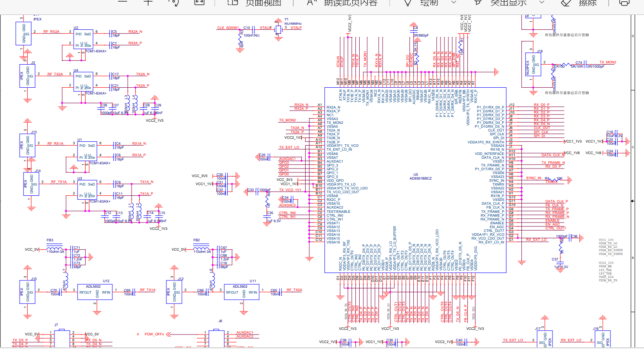
Task: Click the red RF_RX2A net label
Action: (52, 31)
